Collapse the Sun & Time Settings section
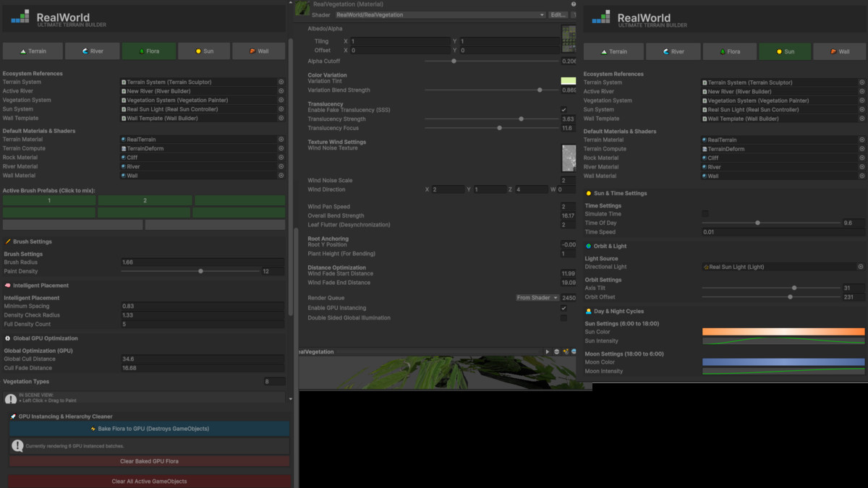 725,194
